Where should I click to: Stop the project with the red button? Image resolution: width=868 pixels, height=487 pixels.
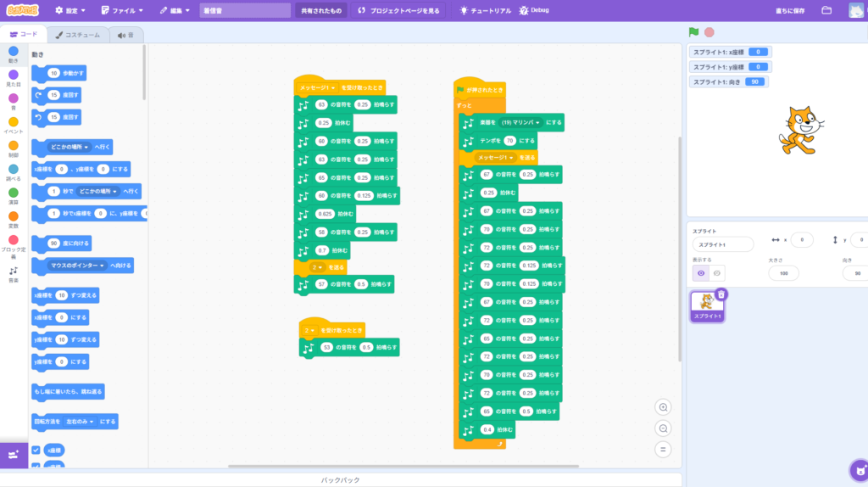[709, 32]
